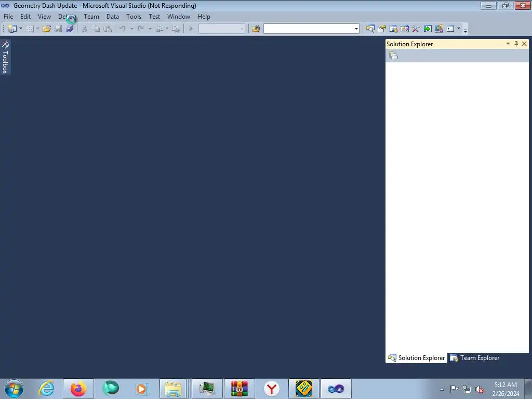Image resolution: width=532 pixels, height=399 pixels.
Task: Open the Find combo box dropdown arrow
Action: click(x=356, y=29)
